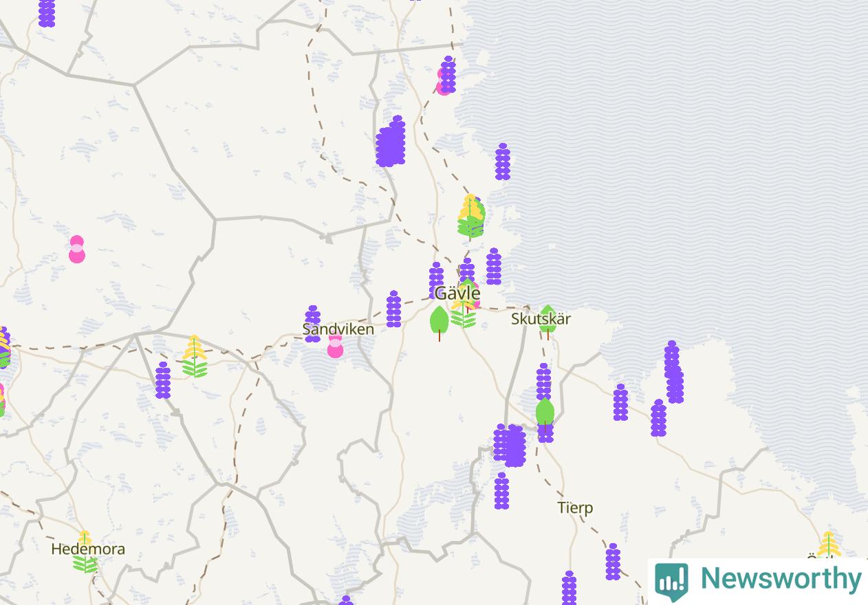The image size is (868, 605).
Task: Click the Sandviken town label
Action: pyautogui.click(x=338, y=329)
